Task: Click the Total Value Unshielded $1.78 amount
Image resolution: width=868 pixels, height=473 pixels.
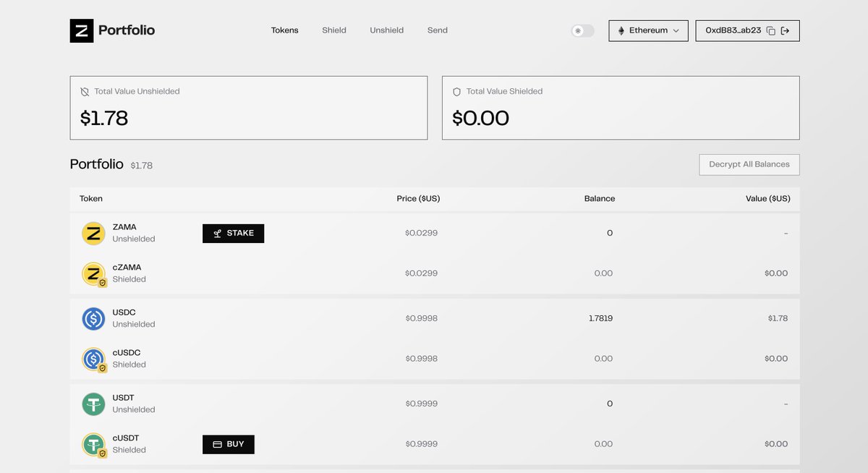Action: click(104, 118)
